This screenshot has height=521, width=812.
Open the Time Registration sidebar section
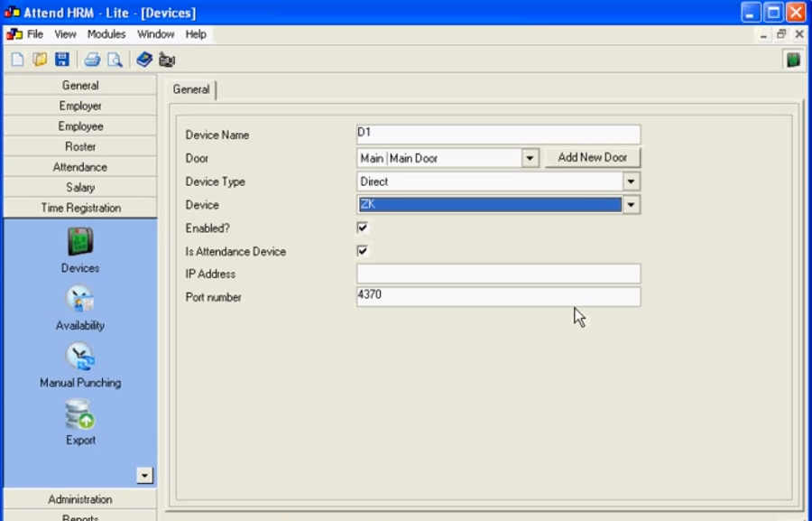(80, 208)
